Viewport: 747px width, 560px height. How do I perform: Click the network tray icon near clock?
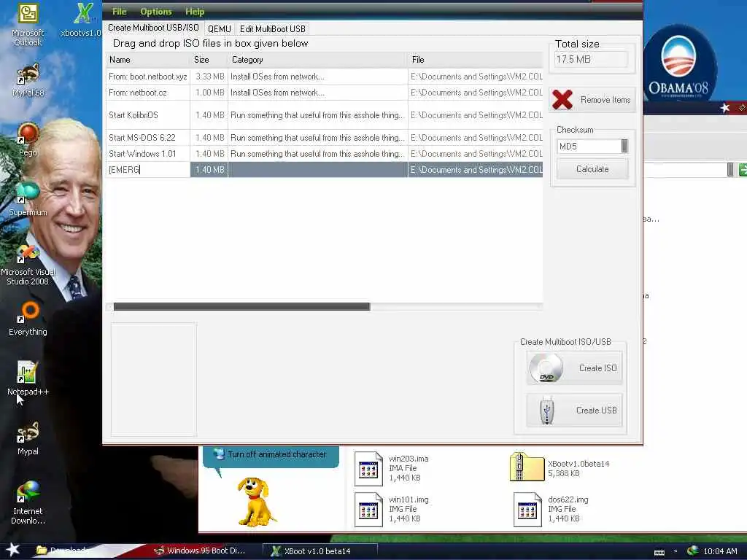(693, 551)
